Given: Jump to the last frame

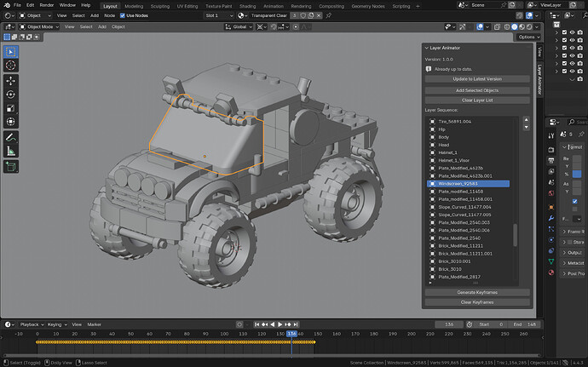Looking at the screenshot, I should tap(296, 324).
